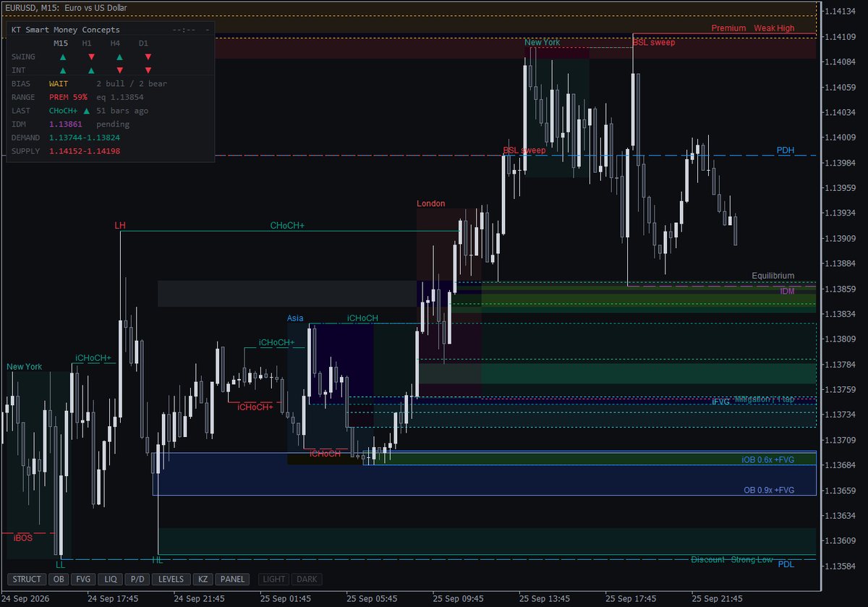Screen dimensions: 868x607
Task: Click the OB 0.9x +FVG label
Action: pos(769,490)
